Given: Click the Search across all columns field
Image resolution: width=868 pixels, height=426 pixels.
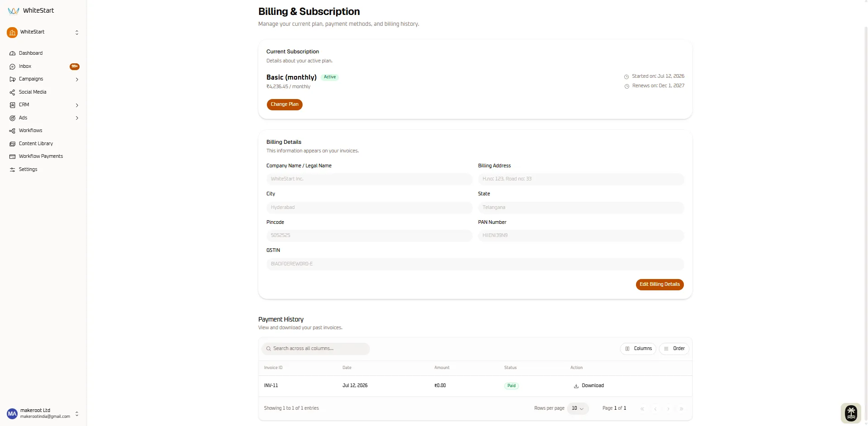Looking at the screenshot, I should pos(316,349).
